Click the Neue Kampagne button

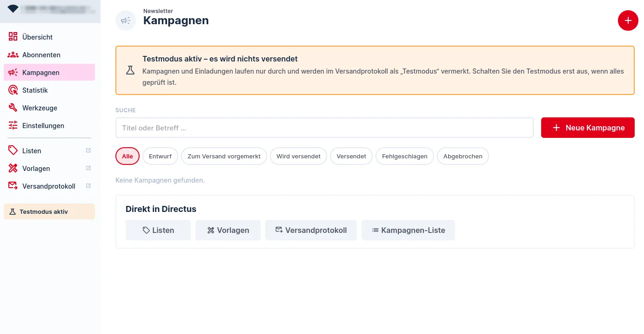point(588,128)
